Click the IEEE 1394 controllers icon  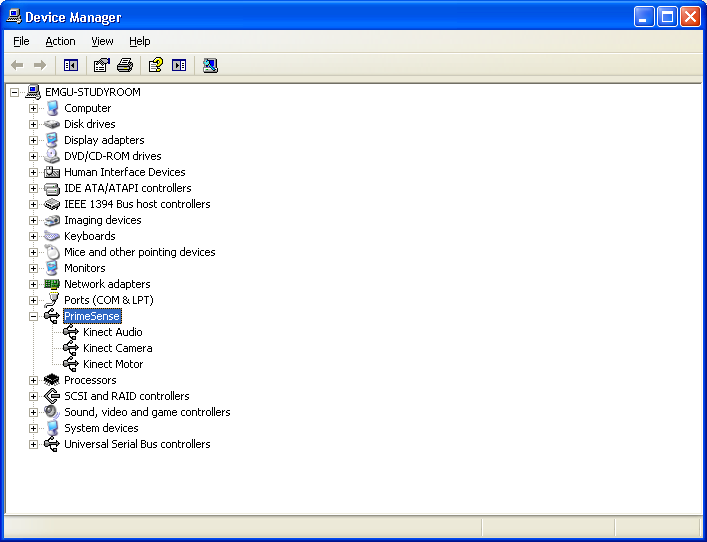[52, 204]
